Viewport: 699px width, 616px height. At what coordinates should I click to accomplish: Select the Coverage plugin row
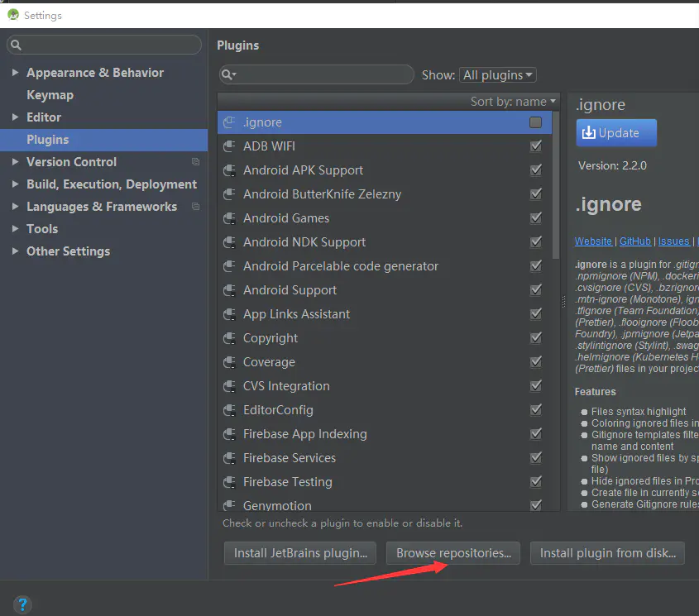(x=385, y=362)
